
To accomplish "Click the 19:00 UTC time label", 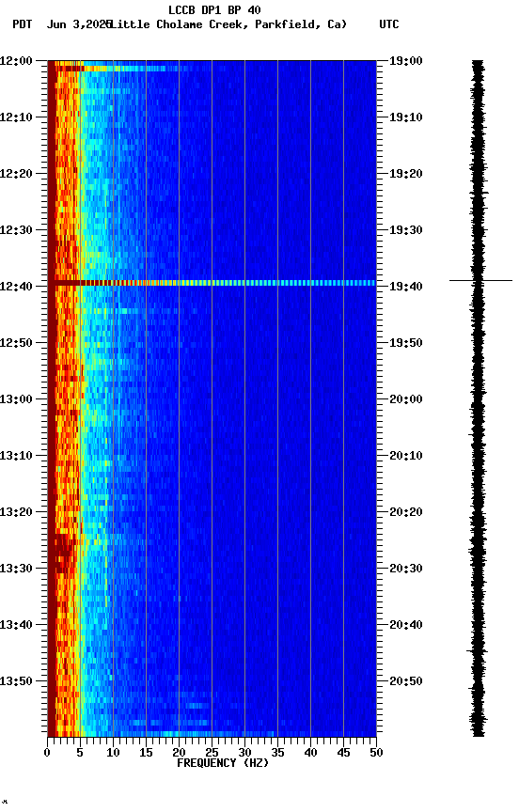I will tap(406, 61).
